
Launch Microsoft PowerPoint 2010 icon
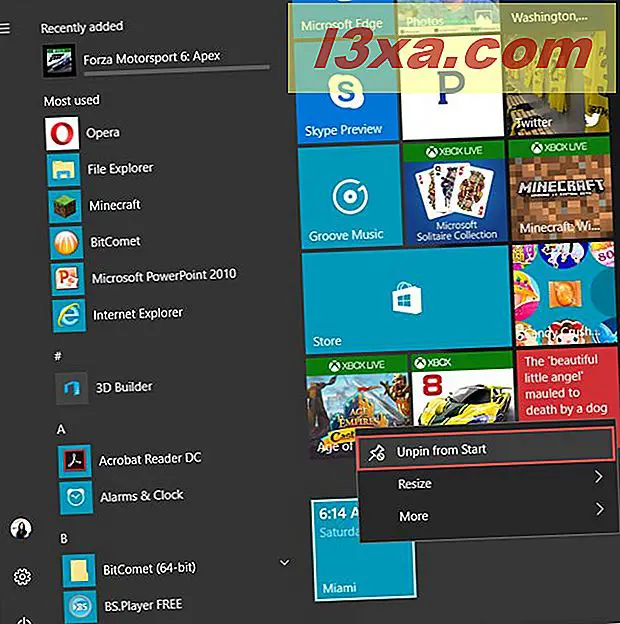coord(67,279)
